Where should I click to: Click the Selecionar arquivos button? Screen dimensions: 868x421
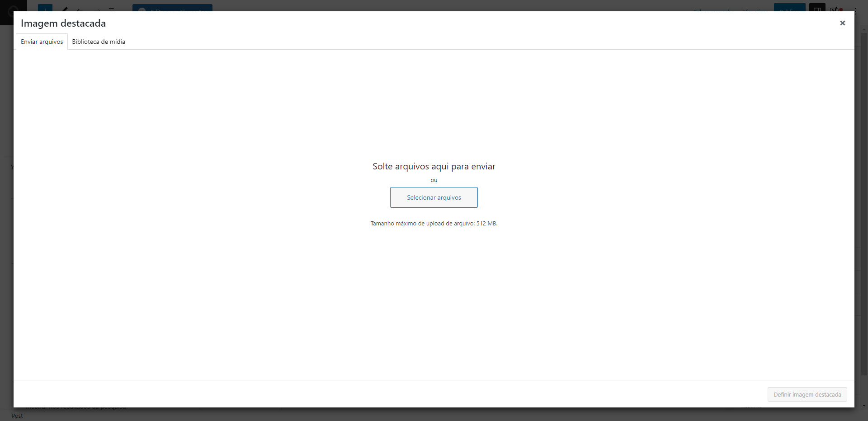[434, 197]
